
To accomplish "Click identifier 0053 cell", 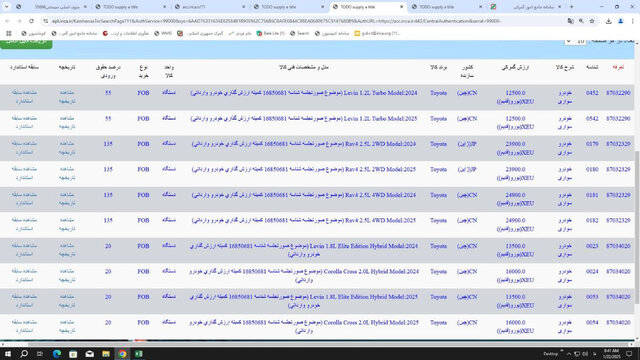I will 592,297.
